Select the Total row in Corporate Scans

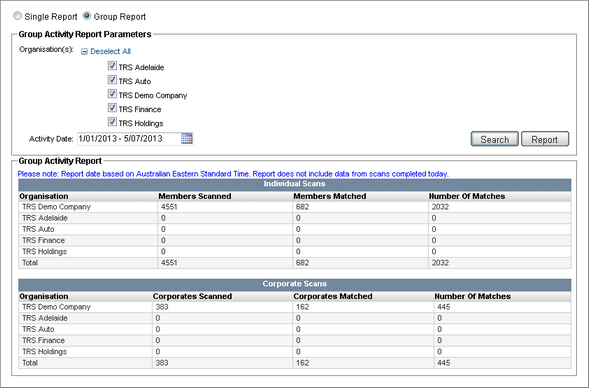tap(294, 363)
